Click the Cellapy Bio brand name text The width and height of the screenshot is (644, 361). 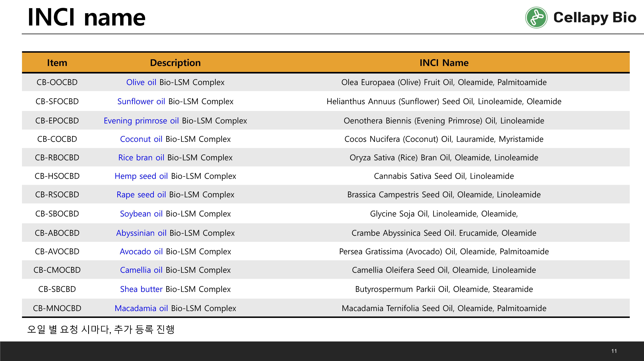(595, 17)
